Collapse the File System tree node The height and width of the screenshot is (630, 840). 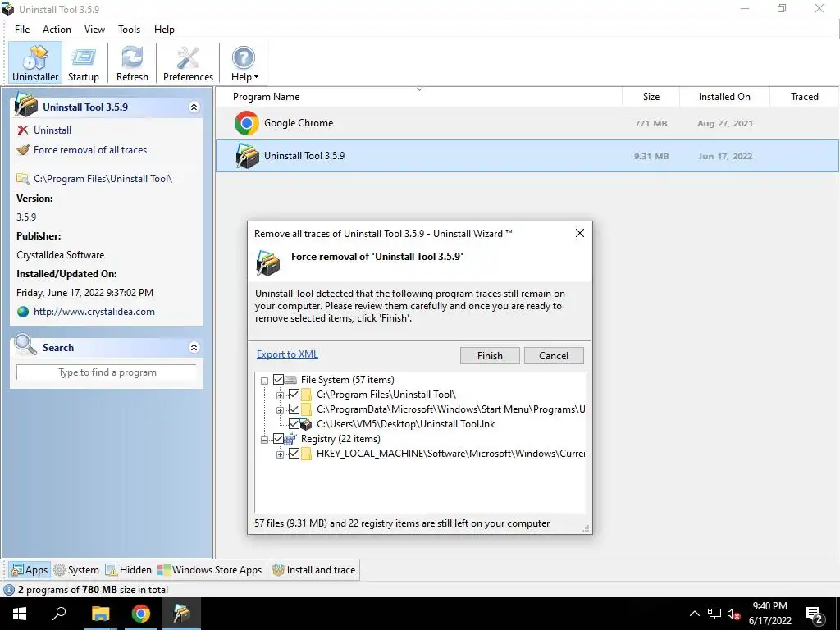pos(264,381)
